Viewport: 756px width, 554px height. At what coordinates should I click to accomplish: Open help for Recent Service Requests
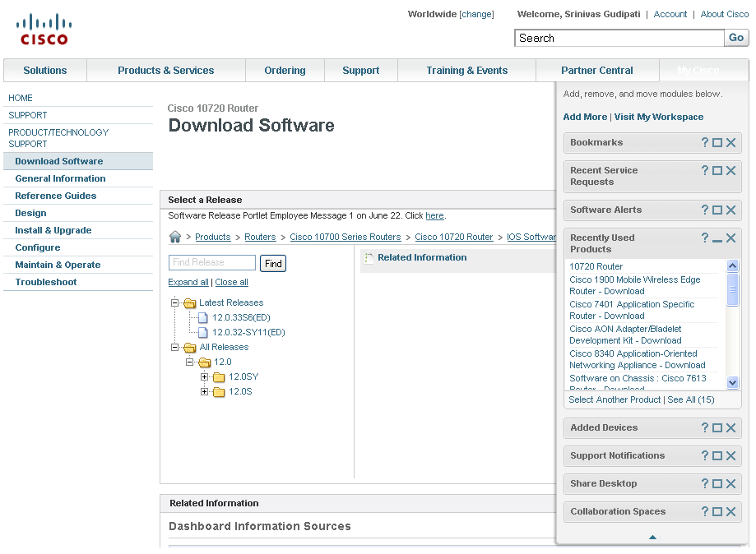coord(705,170)
